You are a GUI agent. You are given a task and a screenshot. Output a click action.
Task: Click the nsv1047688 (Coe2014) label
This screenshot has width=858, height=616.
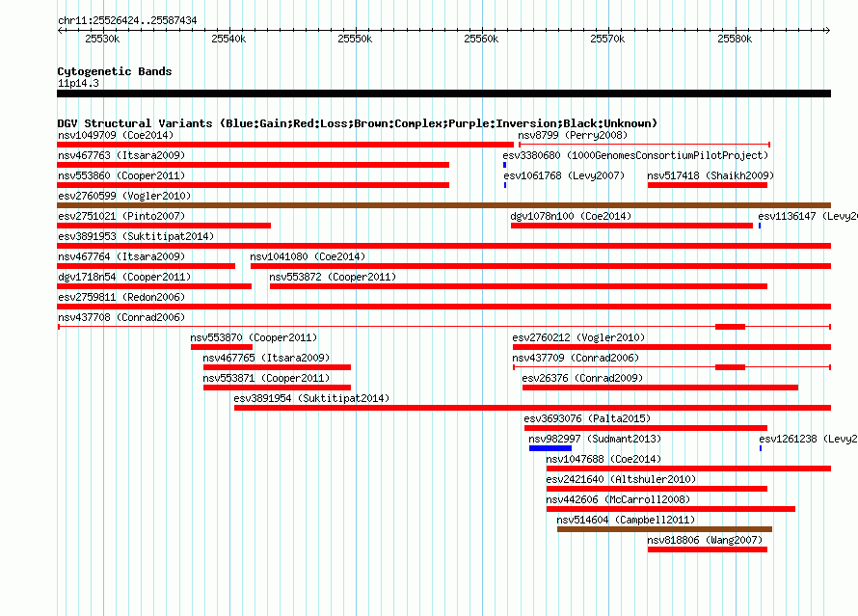[x=603, y=459]
